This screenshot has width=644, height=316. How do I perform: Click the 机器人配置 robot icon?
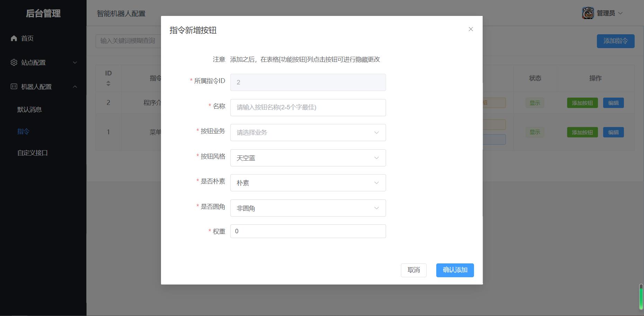point(14,87)
